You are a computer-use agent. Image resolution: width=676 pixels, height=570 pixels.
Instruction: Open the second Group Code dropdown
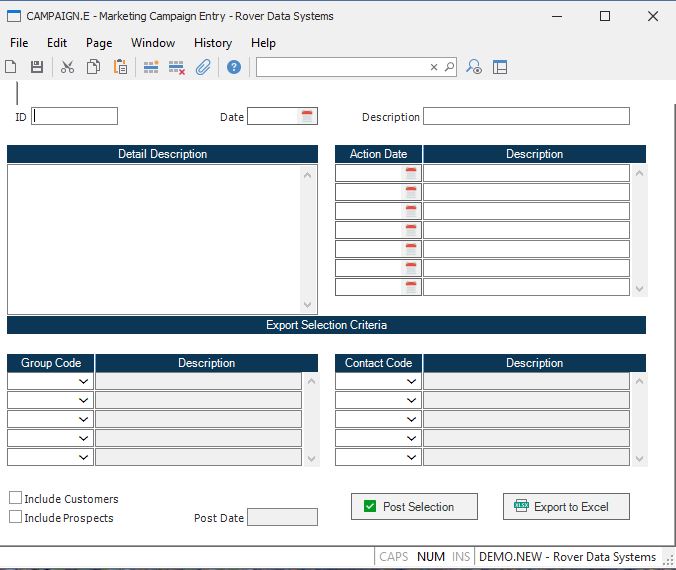83,400
